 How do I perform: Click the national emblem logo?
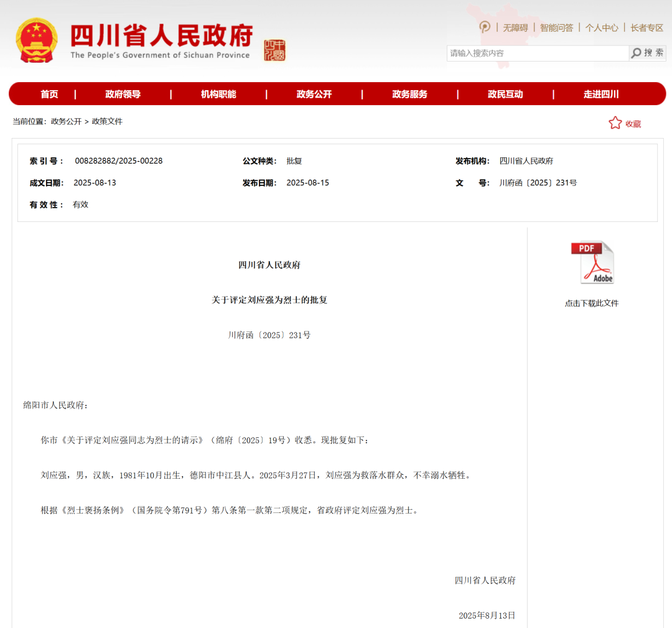(37, 40)
